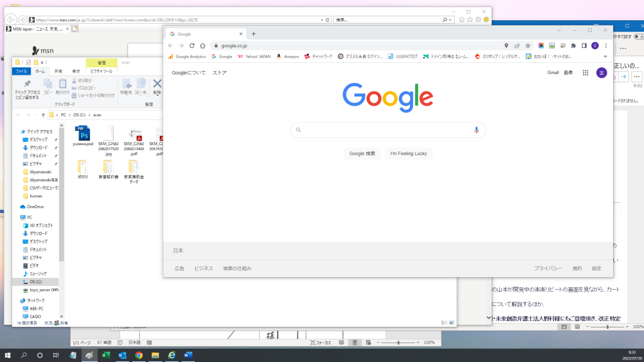This screenshot has width=644, height=362.
Task: Share this page icon in address bar
Action: pos(517,45)
